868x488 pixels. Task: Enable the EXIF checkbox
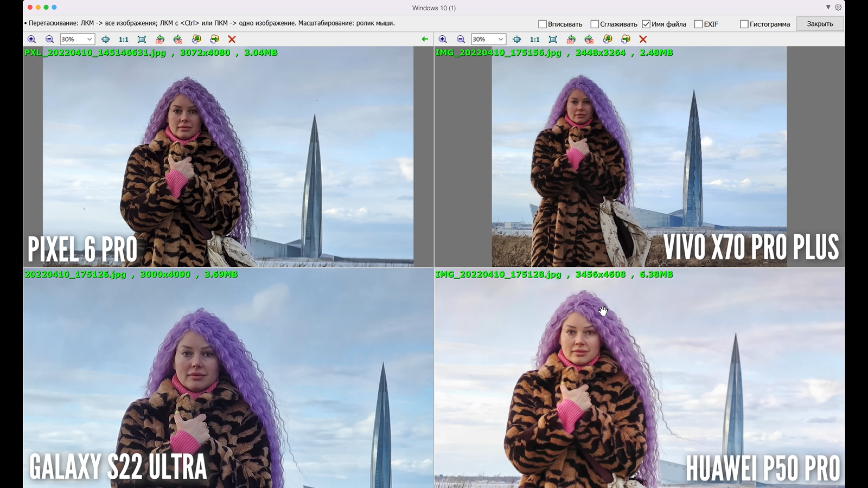click(699, 24)
